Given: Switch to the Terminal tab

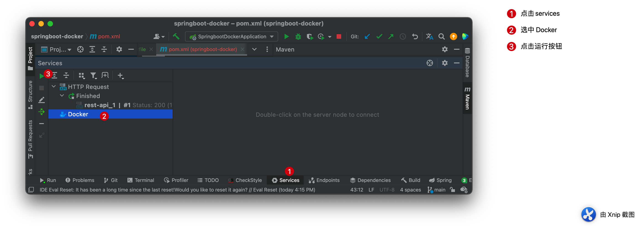Looking at the screenshot, I should pos(141,180).
